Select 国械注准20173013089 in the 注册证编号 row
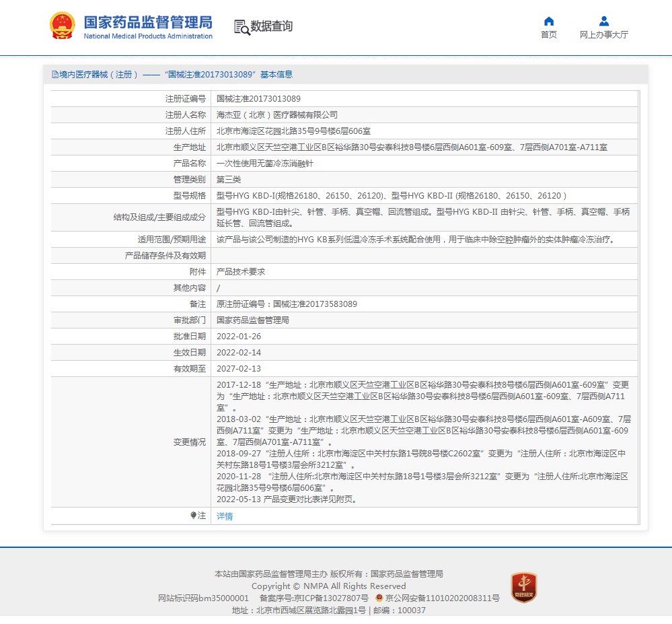Viewport: 672px width, 624px height. pos(258,99)
